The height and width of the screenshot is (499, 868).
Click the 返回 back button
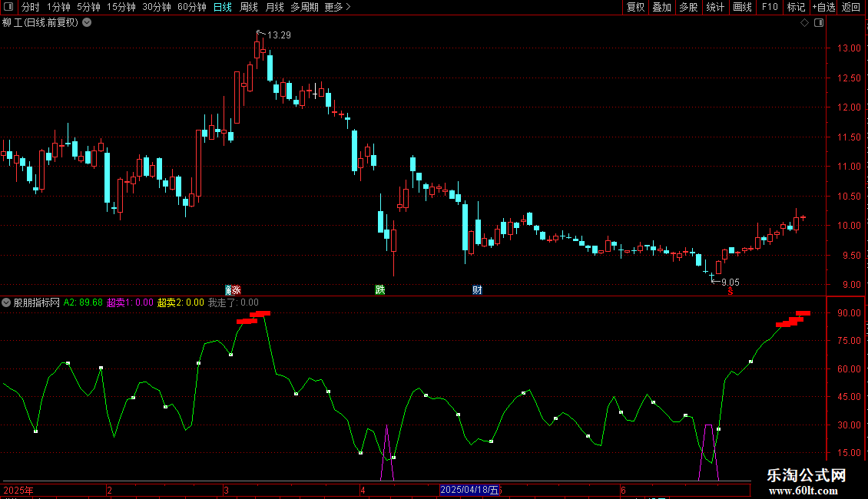(851, 7)
